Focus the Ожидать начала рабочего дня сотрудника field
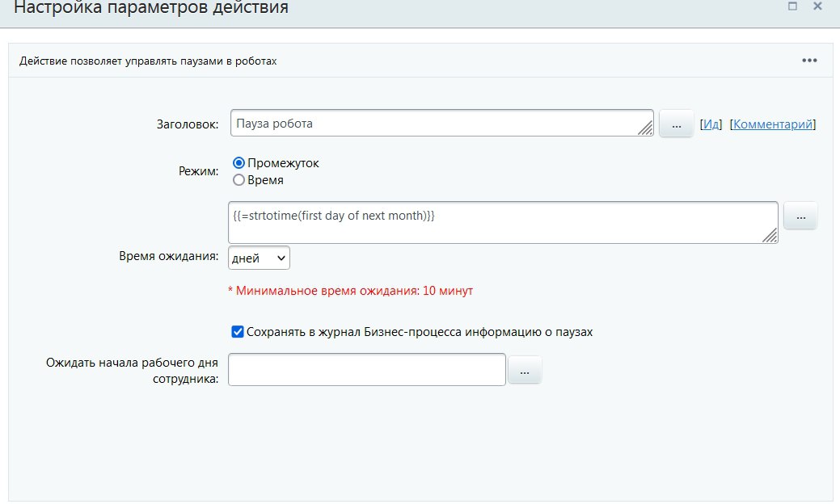The width and height of the screenshot is (840, 504). [367, 370]
